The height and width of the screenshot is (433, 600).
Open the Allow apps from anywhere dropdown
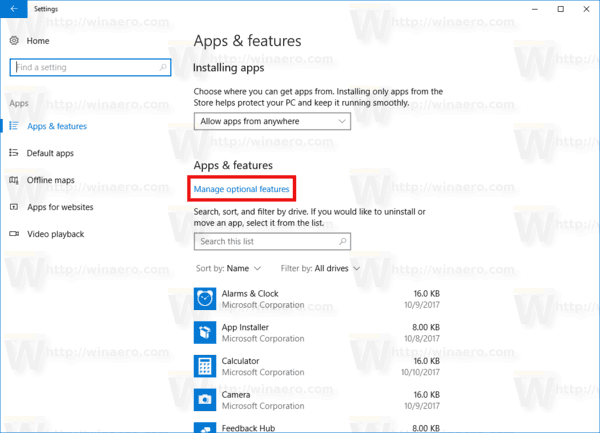272,121
